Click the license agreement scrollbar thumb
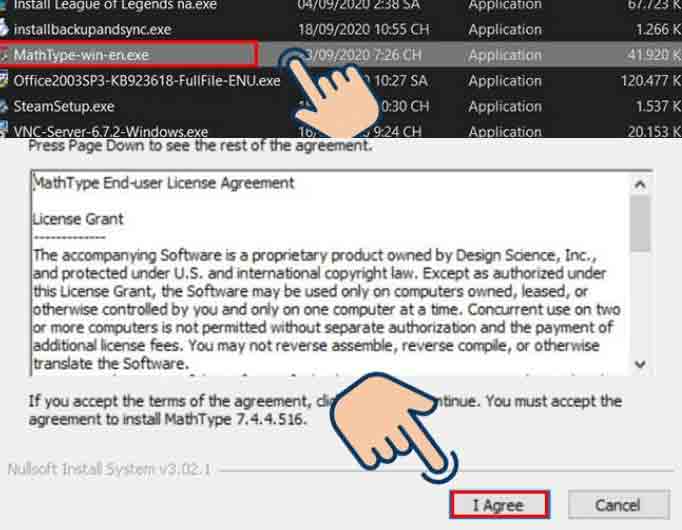 [x=640, y=223]
